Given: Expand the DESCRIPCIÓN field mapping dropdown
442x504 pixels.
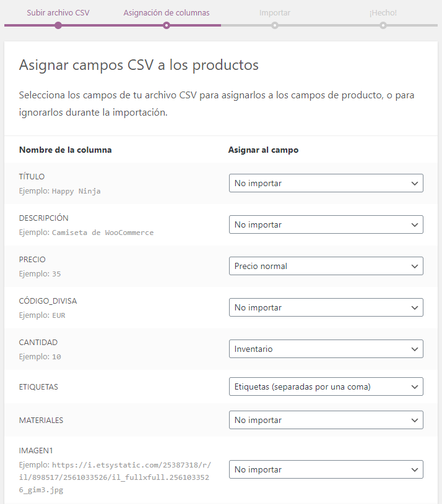Looking at the screenshot, I should (326, 224).
